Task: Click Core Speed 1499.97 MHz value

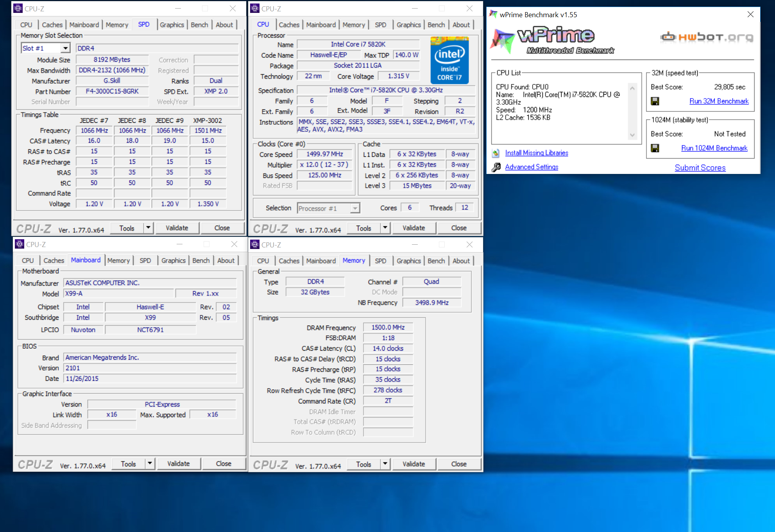Action: 324,154
